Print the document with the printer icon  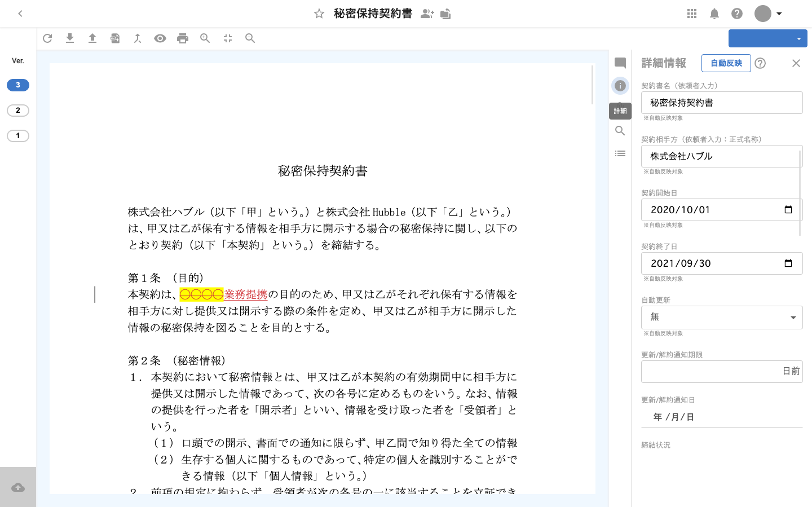click(183, 38)
